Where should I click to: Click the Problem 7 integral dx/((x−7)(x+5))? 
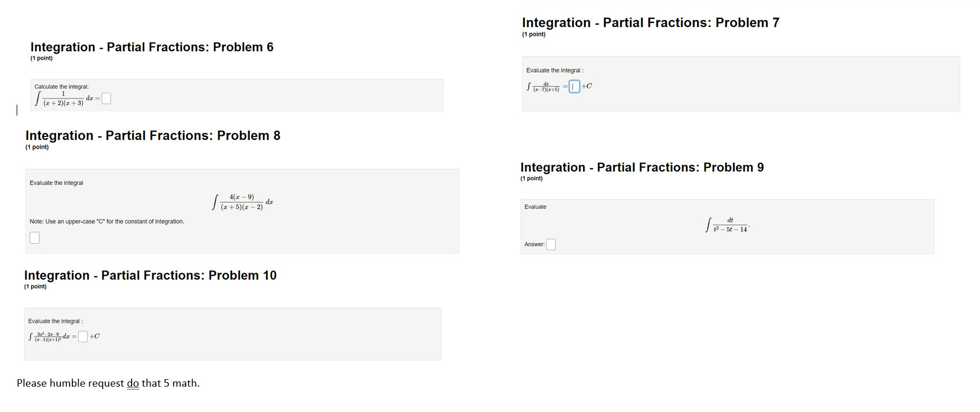point(543,87)
